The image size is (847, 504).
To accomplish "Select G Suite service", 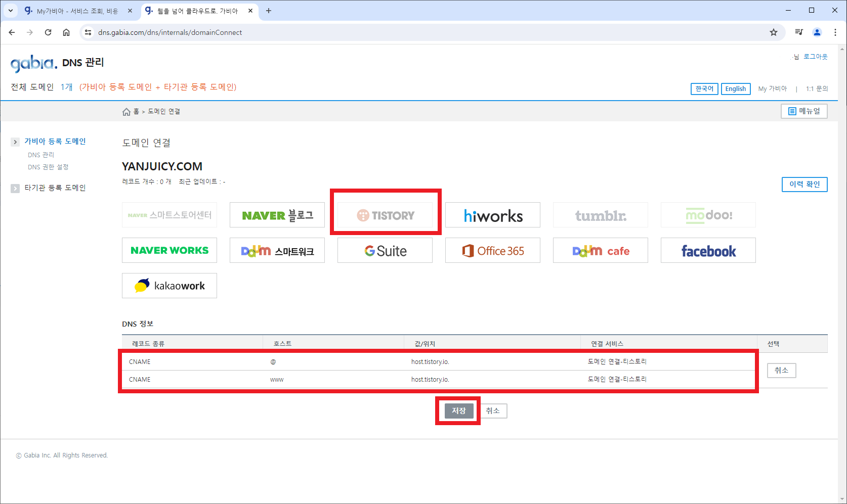I will [385, 250].
